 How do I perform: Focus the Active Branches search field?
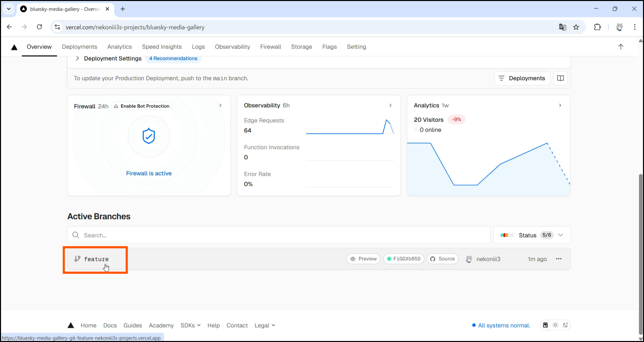click(279, 235)
